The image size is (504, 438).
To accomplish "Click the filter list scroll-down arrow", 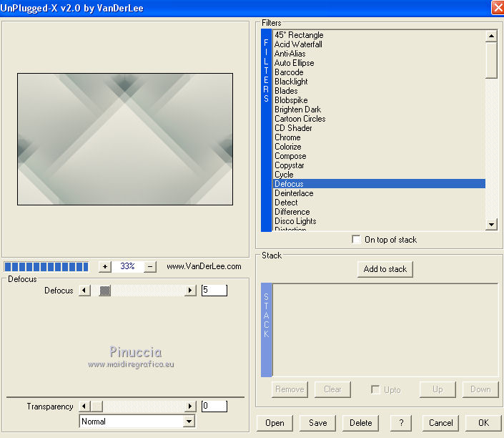I will (x=491, y=224).
